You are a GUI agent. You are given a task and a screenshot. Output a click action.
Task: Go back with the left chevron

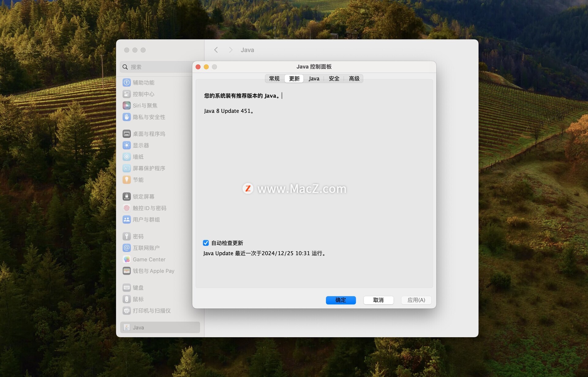[x=216, y=50]
